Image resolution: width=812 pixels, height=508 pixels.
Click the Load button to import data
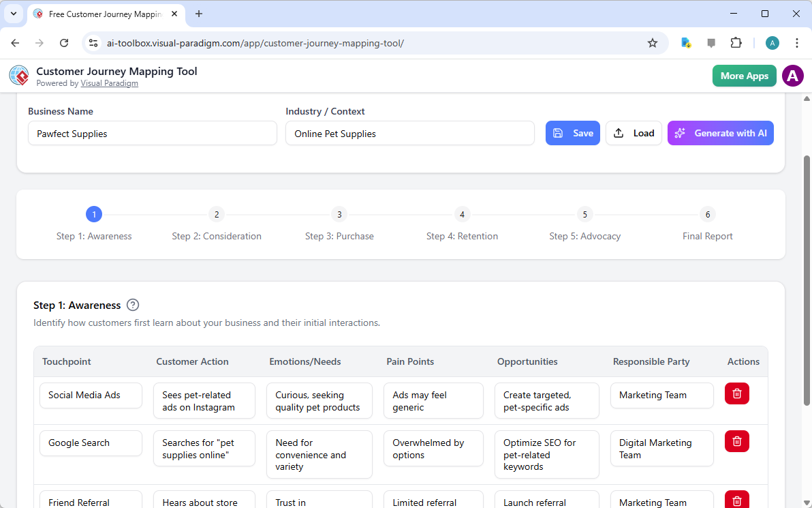click(x=634, y=133)
